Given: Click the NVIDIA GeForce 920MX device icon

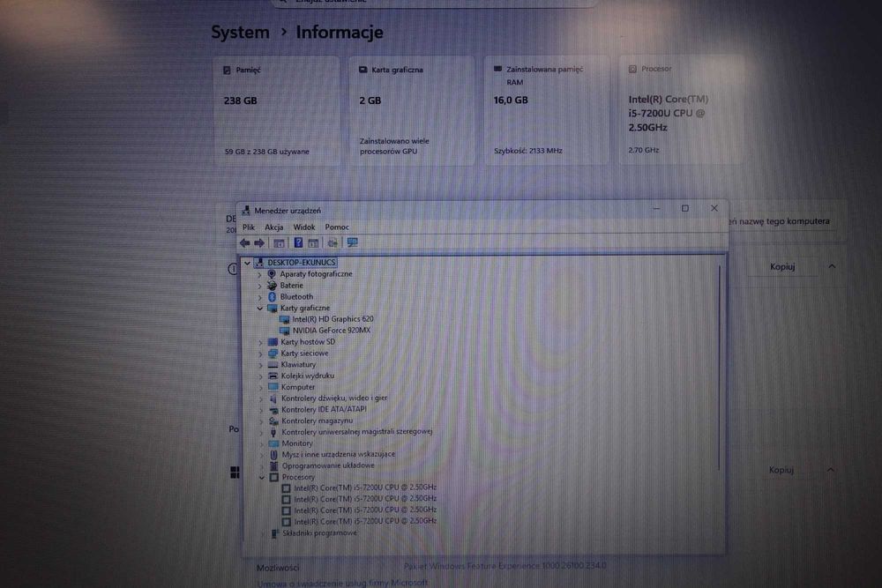Looking at the screenshot, I should 284,331.
